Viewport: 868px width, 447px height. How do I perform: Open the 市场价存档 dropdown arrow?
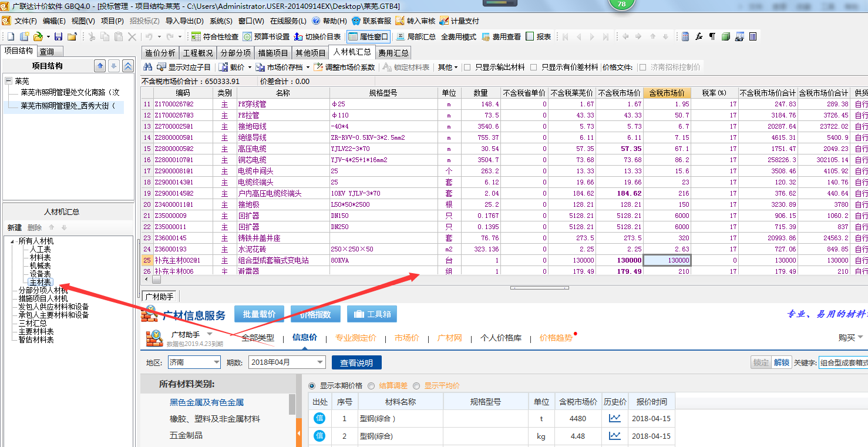pyautogui.click(x=308, y=68)
